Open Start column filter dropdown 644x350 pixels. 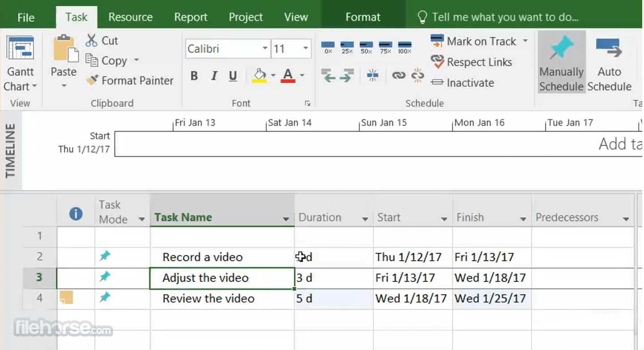pyautogui.click(x=444, y=219)
